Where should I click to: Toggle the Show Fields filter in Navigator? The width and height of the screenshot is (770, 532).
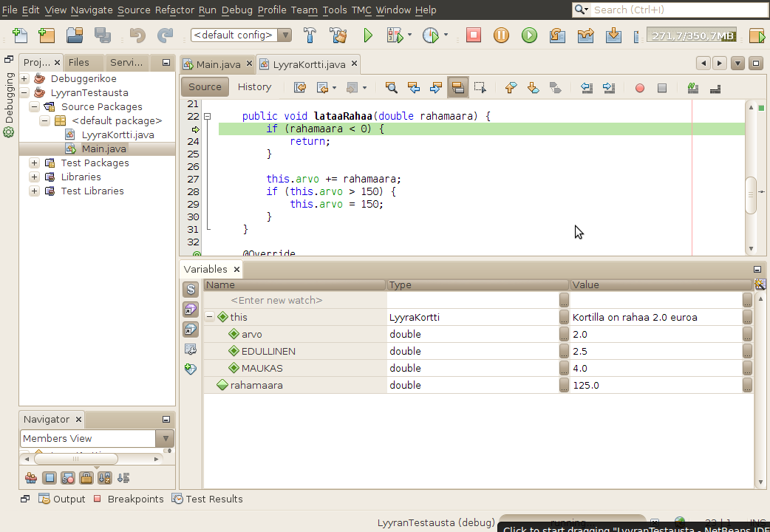click(x=49, y=478)
